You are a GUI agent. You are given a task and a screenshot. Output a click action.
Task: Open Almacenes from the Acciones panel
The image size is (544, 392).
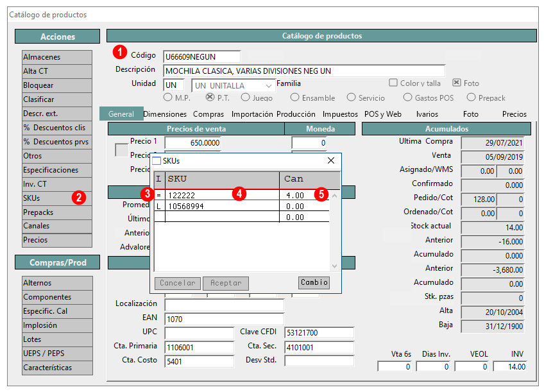[x=57, y=57]
